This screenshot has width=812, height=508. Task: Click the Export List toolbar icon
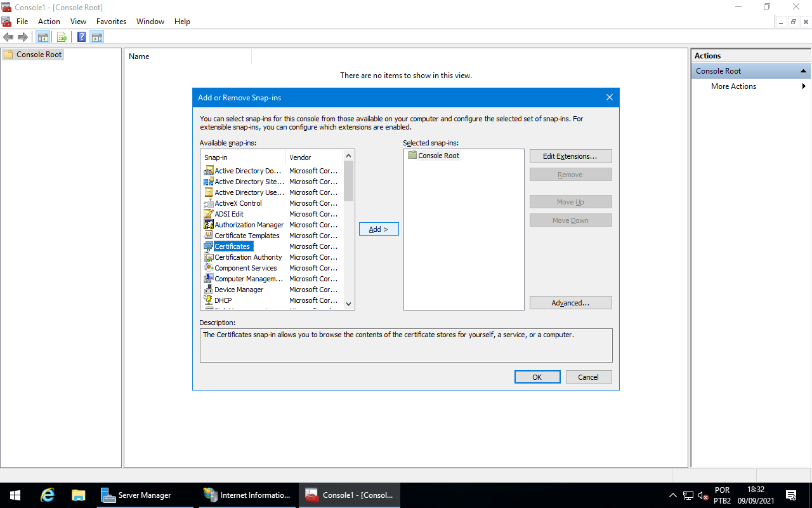click(62, 37)
